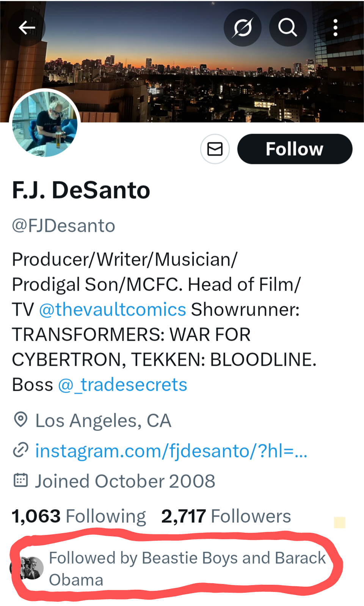View the round profile picture
This screenshot has height=606, width=364.
click(x=45, y=124)
